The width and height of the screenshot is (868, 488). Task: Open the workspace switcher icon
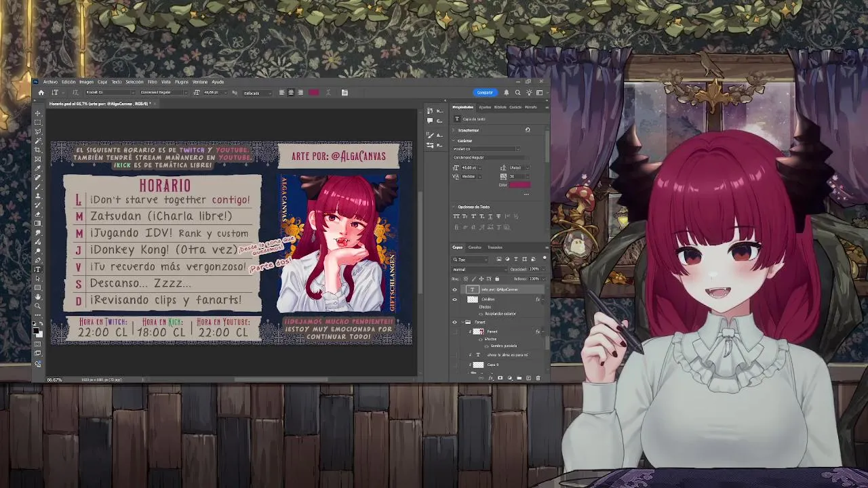[x=540, y=93]
